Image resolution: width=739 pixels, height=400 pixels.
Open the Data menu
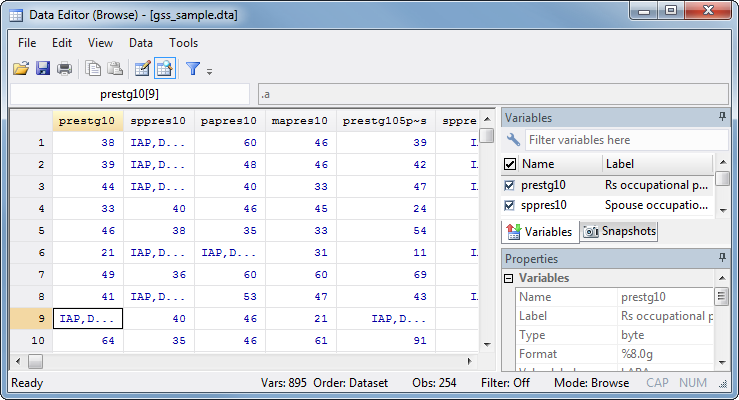(x=140, y=43)
